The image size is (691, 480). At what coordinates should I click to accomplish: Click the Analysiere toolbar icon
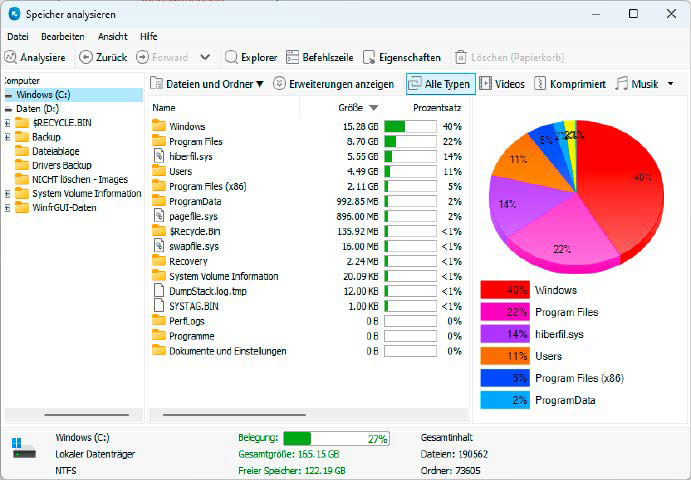coord(10,57)
